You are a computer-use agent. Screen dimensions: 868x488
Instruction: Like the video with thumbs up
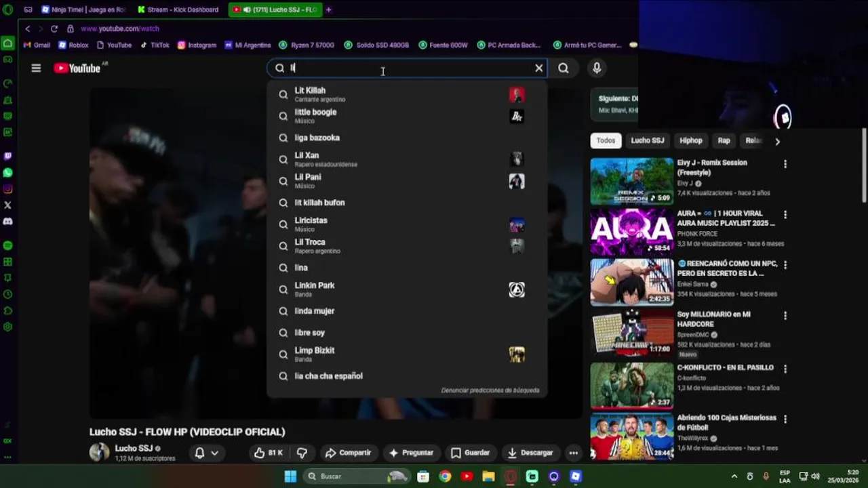(x=269, y=453)
